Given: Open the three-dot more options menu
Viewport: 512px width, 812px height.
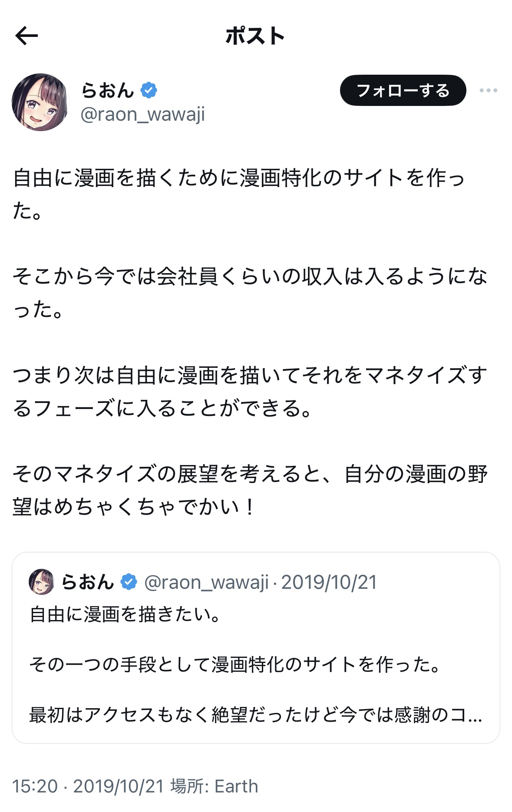Looking at the screenshot, I should coord(488,90).
